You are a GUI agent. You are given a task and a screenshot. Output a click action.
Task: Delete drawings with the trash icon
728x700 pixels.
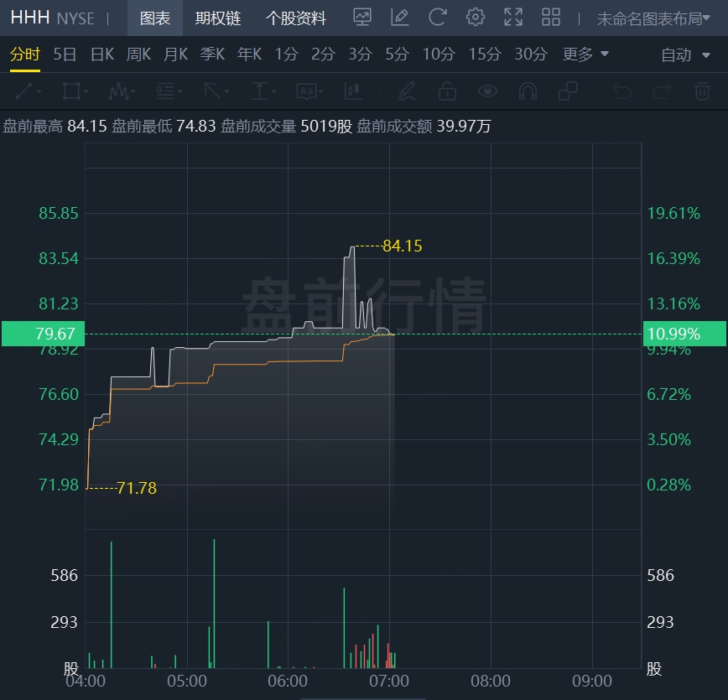pos(702,91)
